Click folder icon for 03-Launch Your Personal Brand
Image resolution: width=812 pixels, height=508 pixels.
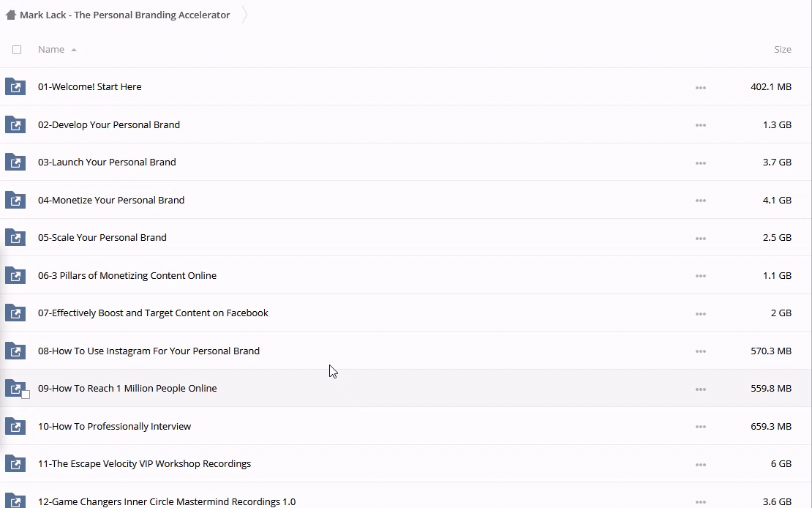coord(15,163)
